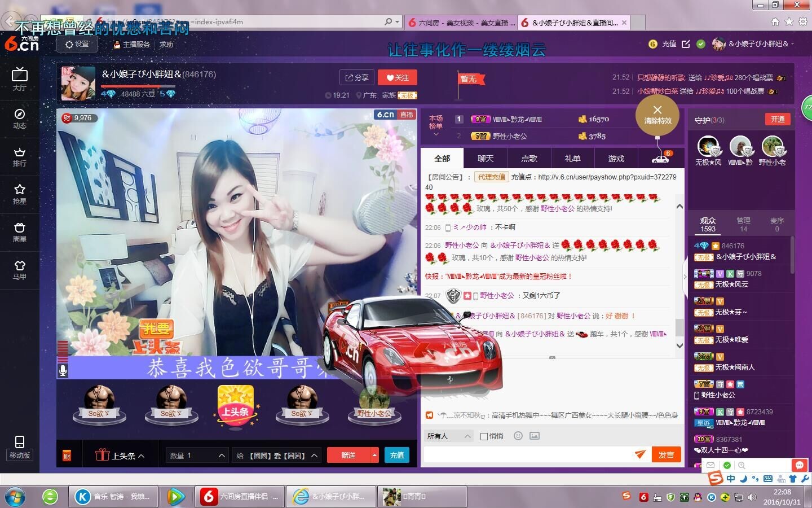
Task: Share the room via 分享 button
Action: pos(356,78)
